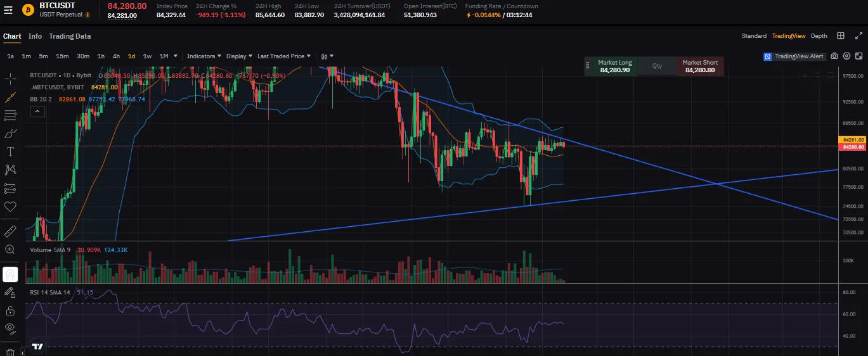This screenshot has height=356, width=868.
Task: Switch to the Chart tab
Action: point(12,36)
